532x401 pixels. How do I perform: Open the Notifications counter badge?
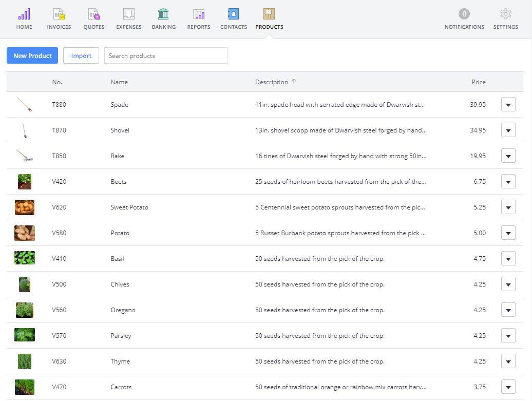coord(464,14)
